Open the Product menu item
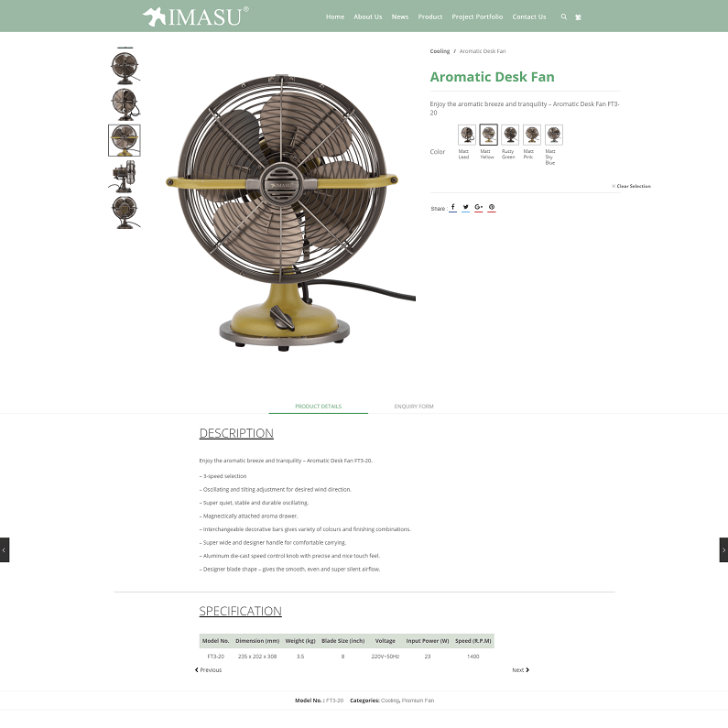 click(x=429, y=16)
